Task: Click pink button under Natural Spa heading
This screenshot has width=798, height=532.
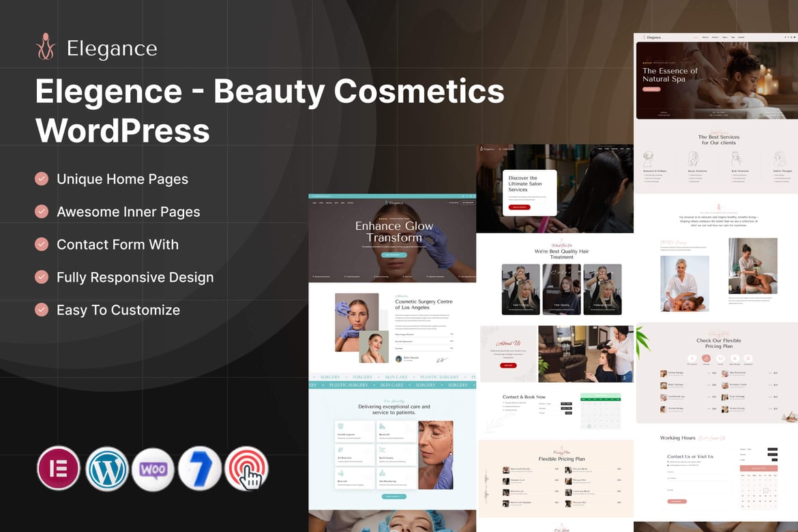Action: pos(651,89)
